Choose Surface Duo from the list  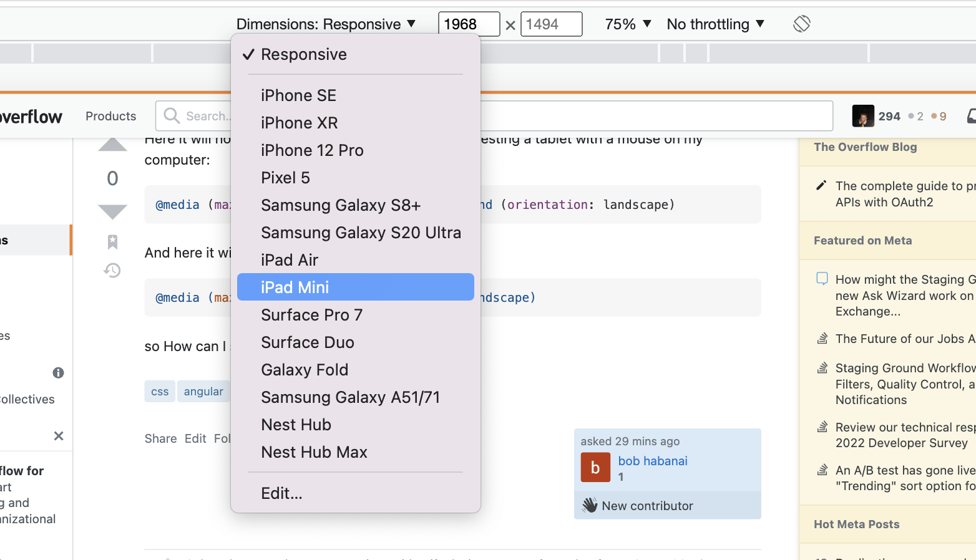[356, 342]
